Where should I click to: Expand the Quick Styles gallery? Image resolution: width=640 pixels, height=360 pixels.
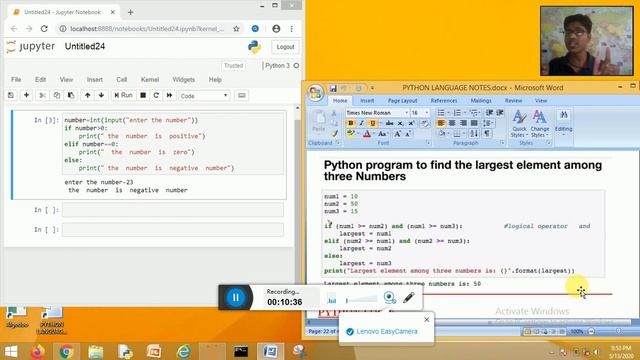tap(519, 124)
